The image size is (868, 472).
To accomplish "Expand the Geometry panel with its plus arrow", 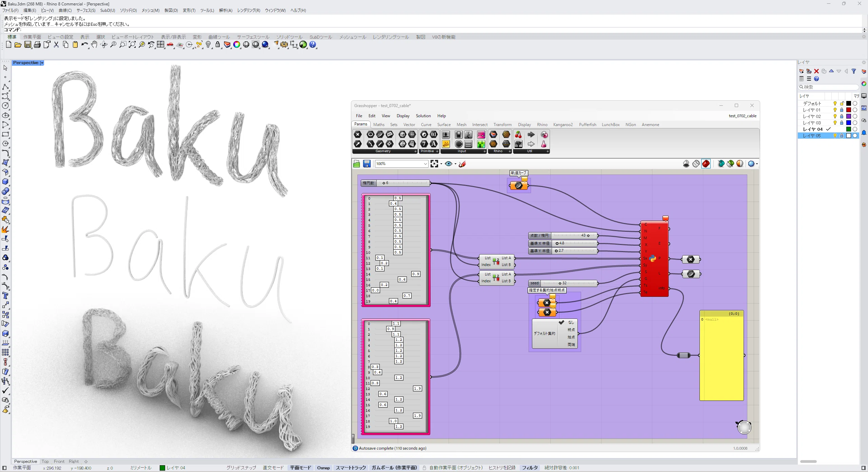I will click(415, 151).
